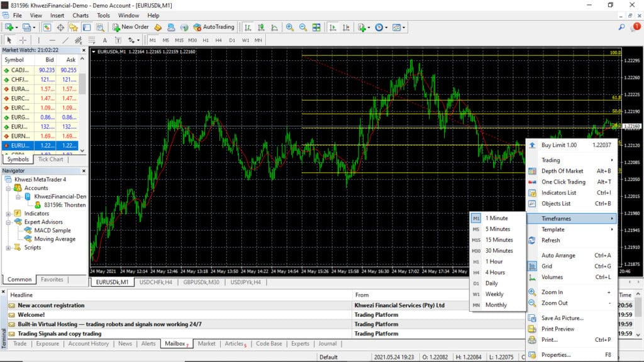
Task: Toggle the Auto Scroll toolbar icon
Action: click(x=333, y=28)
